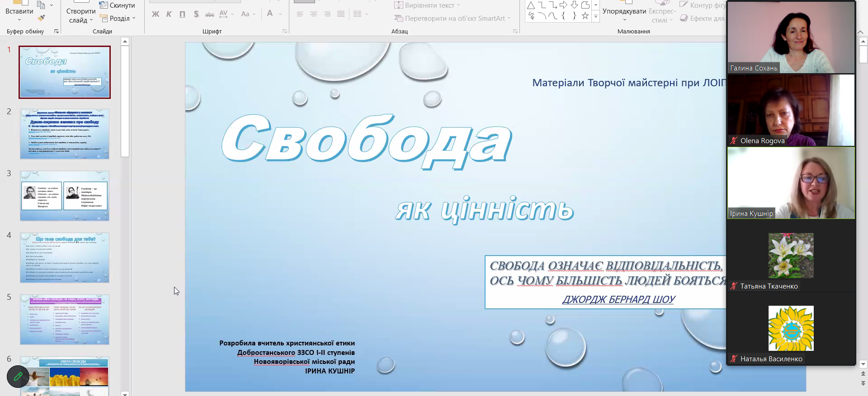868x396 pixels.
Task: Click the Copy icon in clipboard group
Action: coord(41,5)
